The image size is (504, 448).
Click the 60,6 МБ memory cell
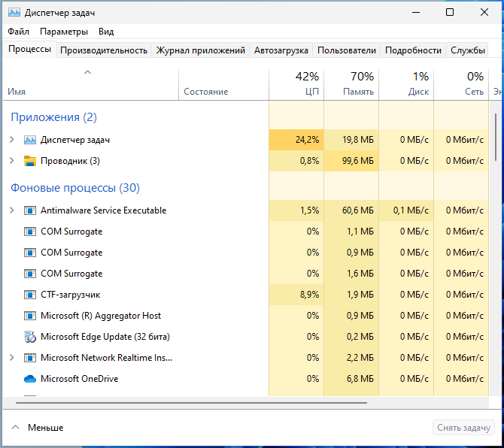351,210
